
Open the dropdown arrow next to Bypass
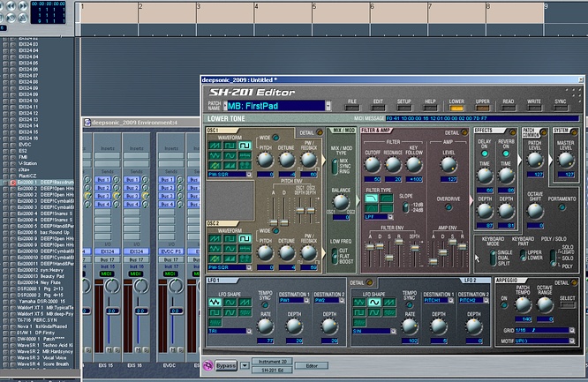pos(245,365)
